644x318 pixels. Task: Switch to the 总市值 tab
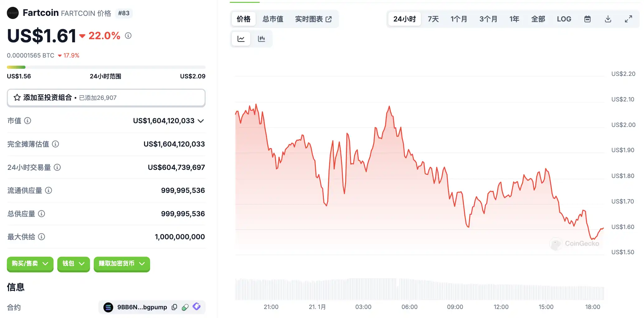point(273,19)
